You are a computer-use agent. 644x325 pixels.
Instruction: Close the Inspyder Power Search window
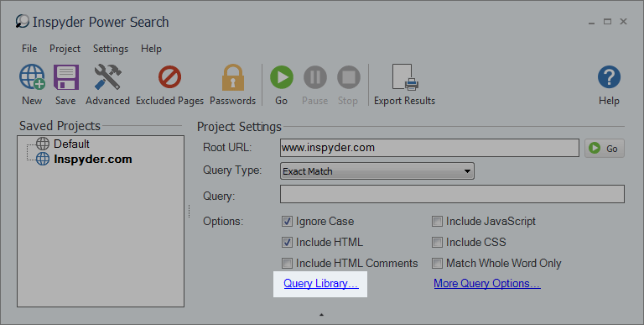point(624,21)
